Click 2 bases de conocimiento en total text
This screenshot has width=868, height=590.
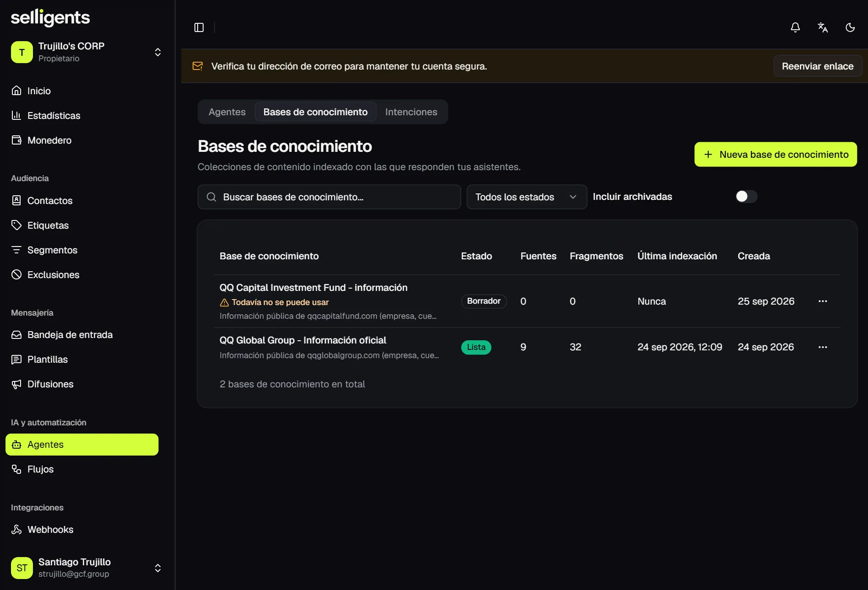pyautogui.click(x=292, y=384)
